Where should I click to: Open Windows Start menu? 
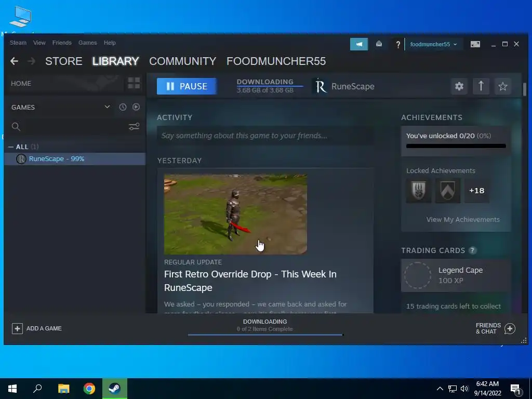tap(12, 389)
